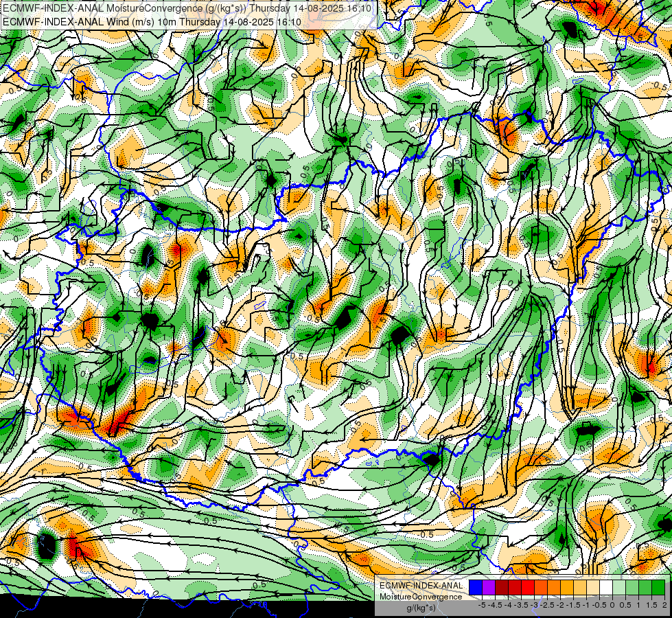Click the -4.5 tick label in legend
Image resolution: width=672 pixels, height=618 pixels.
495,605
